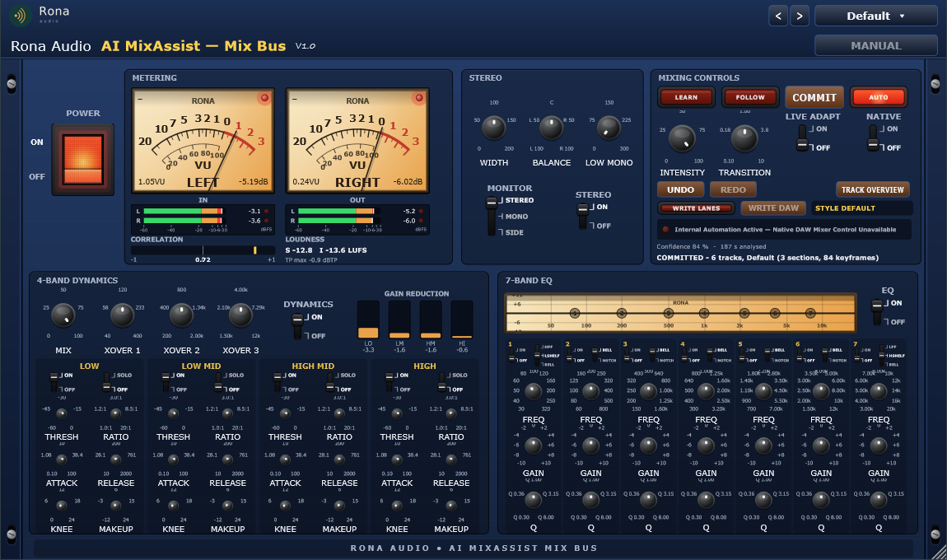Click the CORRELATION meter bar
The image size is (947, 560).
click(x=203, y=250)
